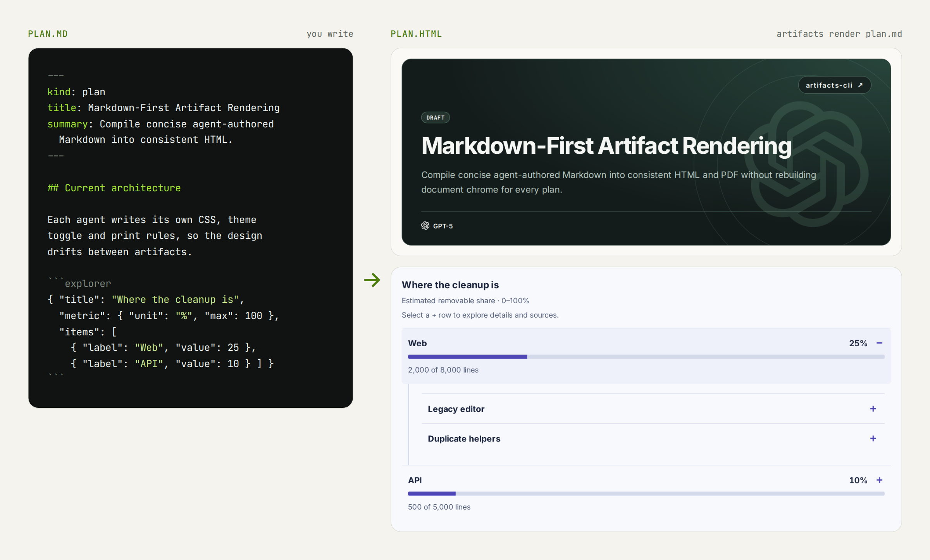Click the 'you write' caption
Image resolution: width=930 pixels, height=560 pixels.
(x=330, y=34)
